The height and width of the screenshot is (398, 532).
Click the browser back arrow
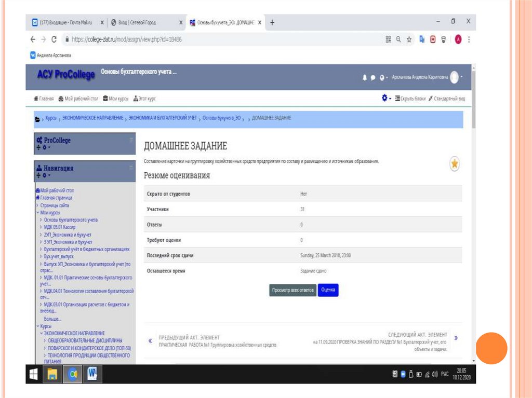click(33, 39)
